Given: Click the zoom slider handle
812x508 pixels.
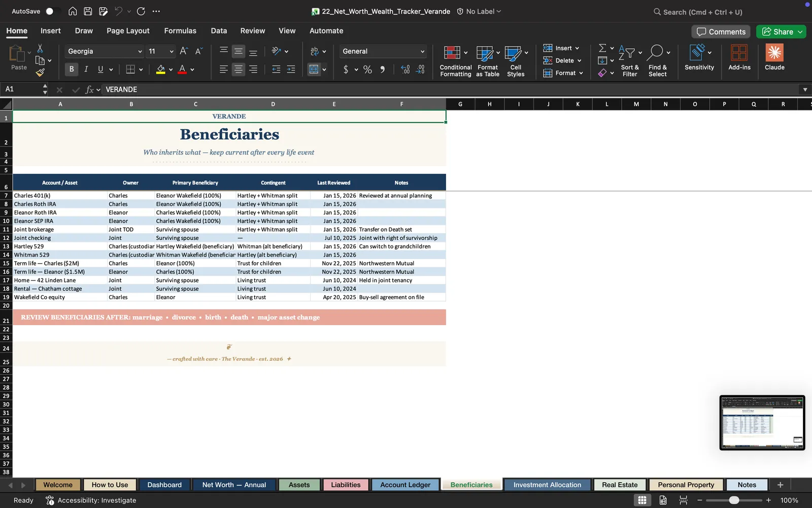Looking at the screenshot, I should [x=734, y=500].
